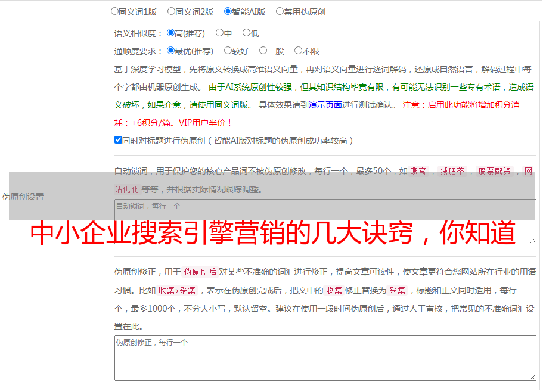Set 通顺度要求 to 一般
The width and height of the screenshot is (543, 392).
[x=263, y=51]
